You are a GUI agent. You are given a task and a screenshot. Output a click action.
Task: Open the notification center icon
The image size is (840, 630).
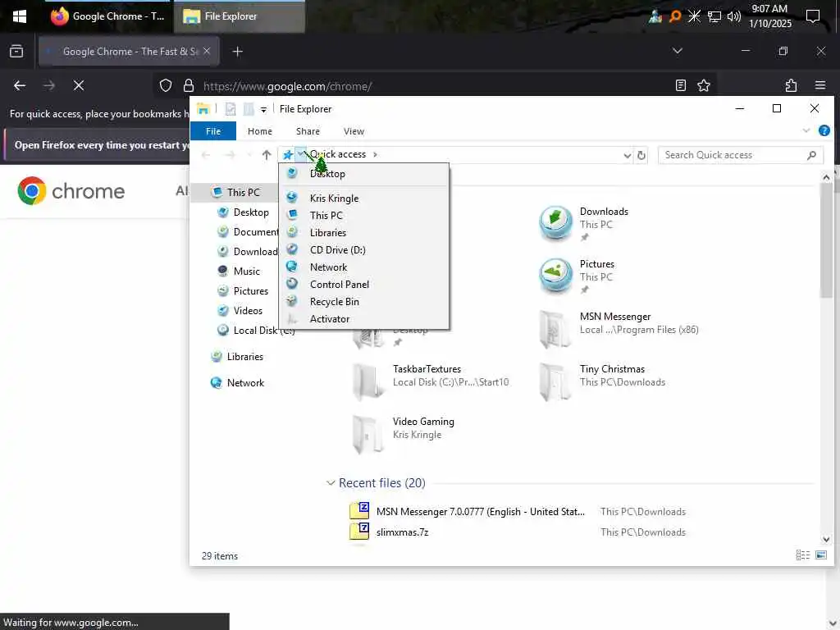(x=813, y=16)
